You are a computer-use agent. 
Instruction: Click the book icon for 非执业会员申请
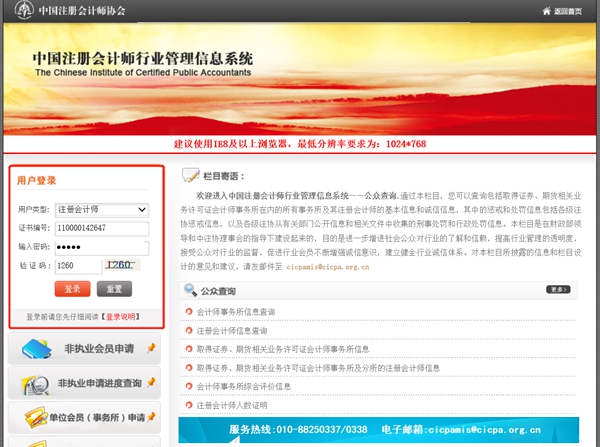pos(35,349)
